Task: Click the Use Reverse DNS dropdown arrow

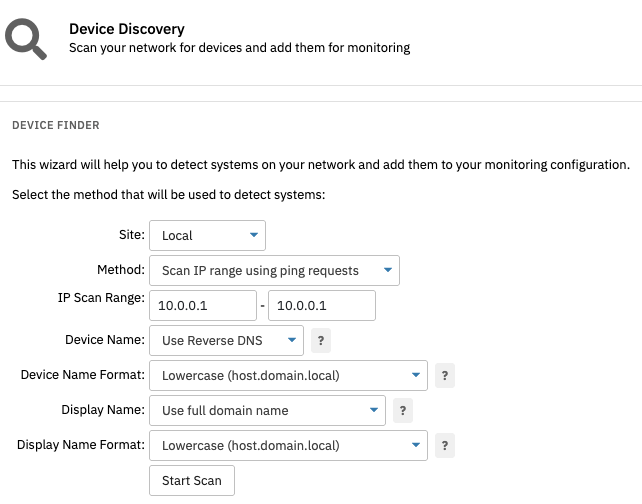Action: click(x=292, y=340)
